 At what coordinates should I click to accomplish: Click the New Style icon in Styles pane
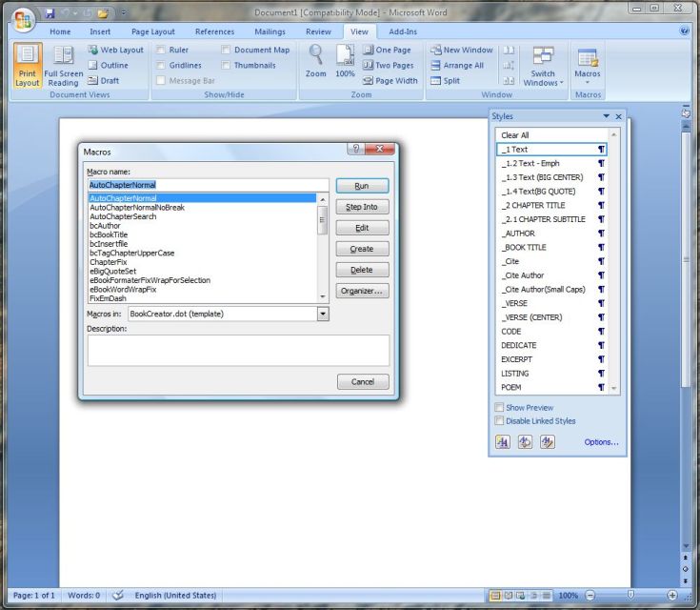[503, 442]
